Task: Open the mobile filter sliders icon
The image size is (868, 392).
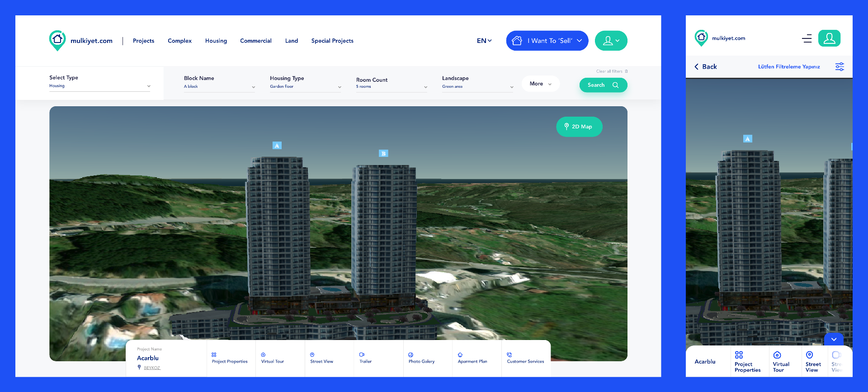Action: coord(840,67)
